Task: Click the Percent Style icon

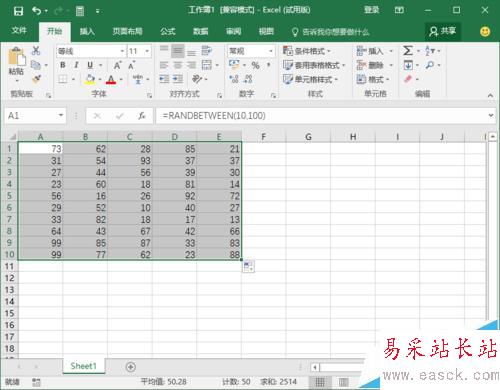Action: 255,65
